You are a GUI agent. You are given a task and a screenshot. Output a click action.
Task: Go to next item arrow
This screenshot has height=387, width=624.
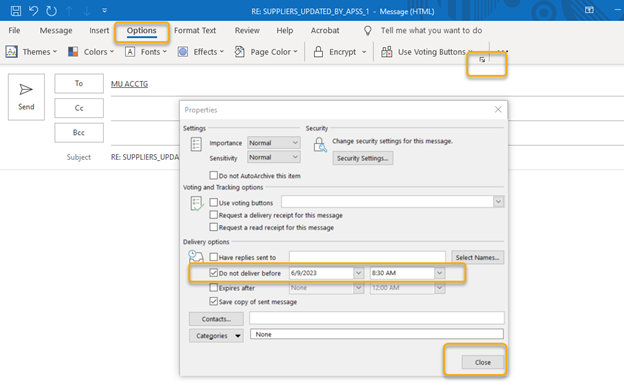87,11
